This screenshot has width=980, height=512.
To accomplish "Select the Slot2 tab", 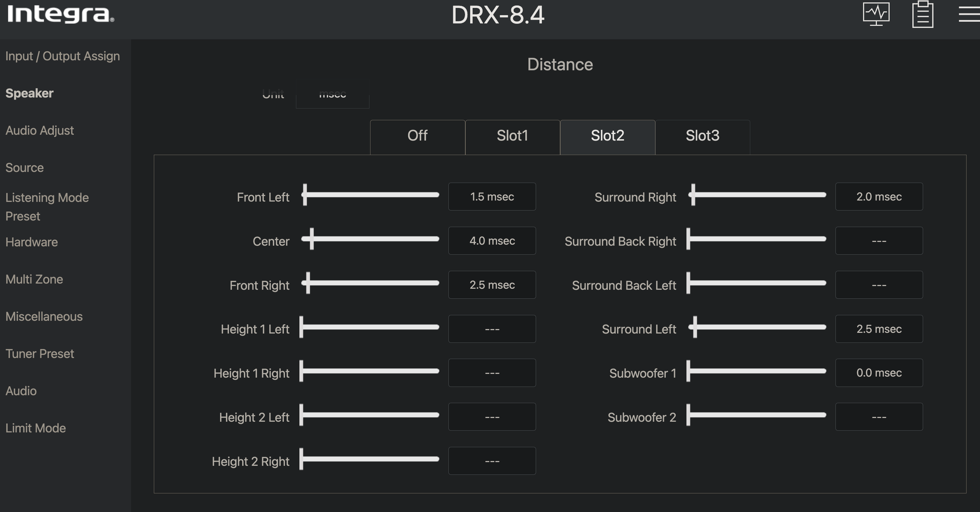I will 607,136.
